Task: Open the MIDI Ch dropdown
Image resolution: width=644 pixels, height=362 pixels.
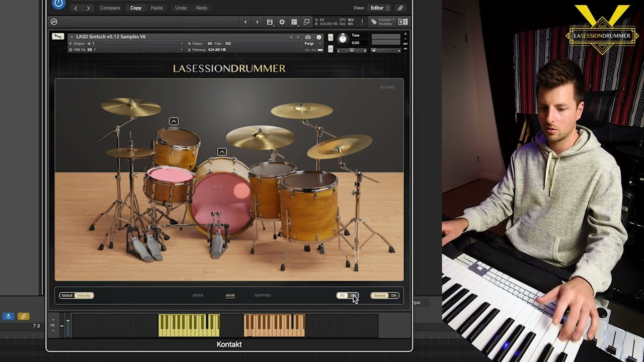Action: (x=126, y=50)
